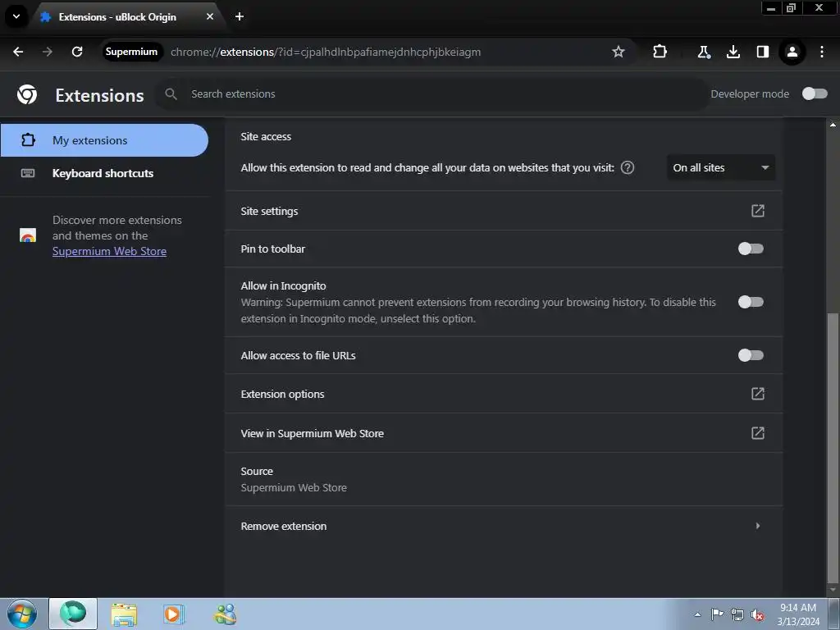Image resolution: width=840 pixels, height=630 pixels.
Task: Close the Extensions - uBlock Origin tab
Action: [x=210, y=16]
